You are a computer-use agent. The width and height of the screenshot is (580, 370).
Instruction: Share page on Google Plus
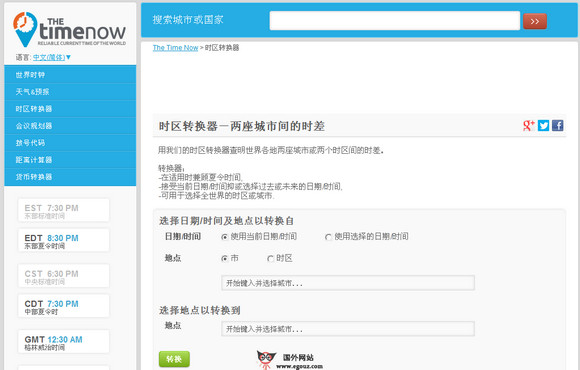point(529,125)
